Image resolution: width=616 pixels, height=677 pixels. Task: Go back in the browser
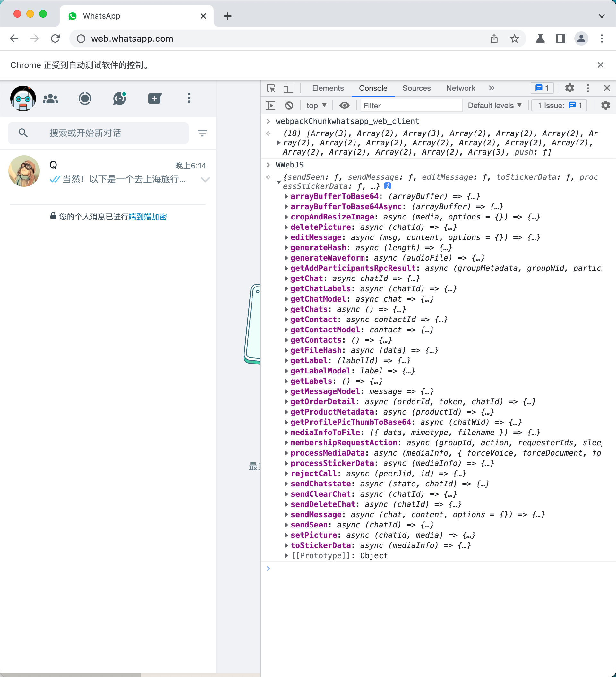click(14, 39)
